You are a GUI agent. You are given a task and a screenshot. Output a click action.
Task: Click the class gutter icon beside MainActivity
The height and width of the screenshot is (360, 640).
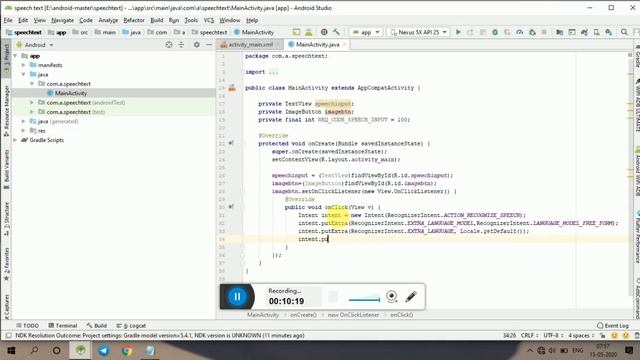232,88
